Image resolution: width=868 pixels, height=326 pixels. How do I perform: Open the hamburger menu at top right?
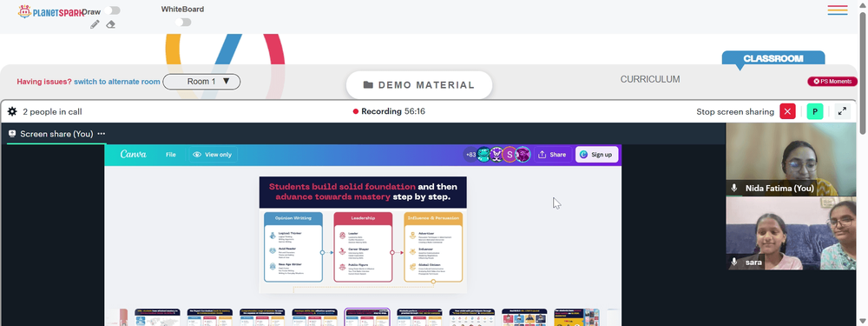coord(838,10)
